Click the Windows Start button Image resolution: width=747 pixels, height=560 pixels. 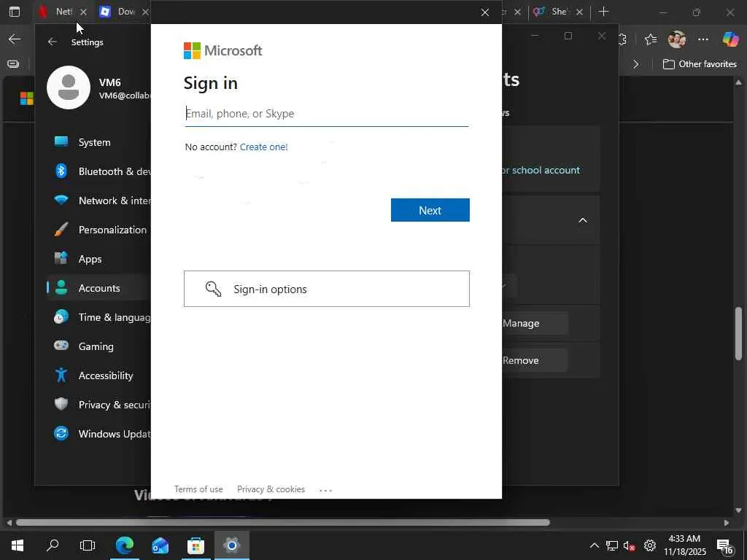18,545
